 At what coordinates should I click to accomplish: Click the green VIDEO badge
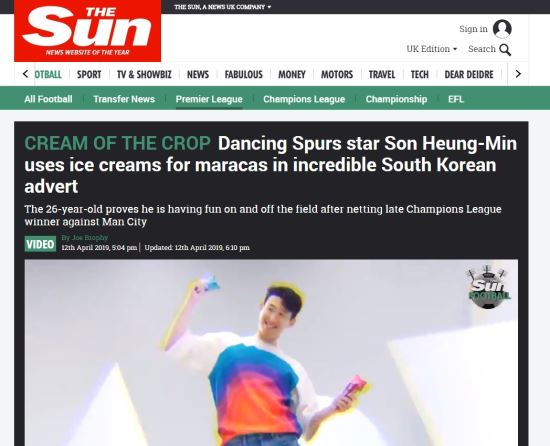(x=40, y=244)
